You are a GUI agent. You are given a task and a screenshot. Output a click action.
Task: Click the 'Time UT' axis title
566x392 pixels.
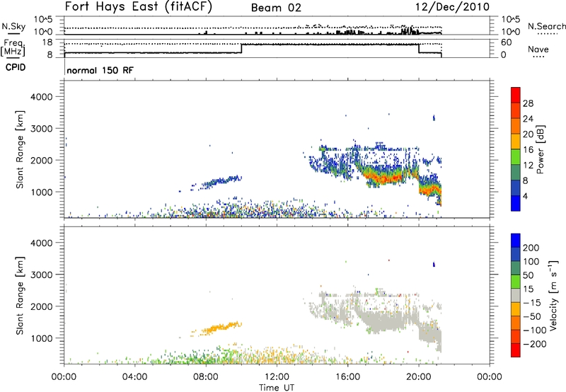pyautogui.click(x=277, y=388)
